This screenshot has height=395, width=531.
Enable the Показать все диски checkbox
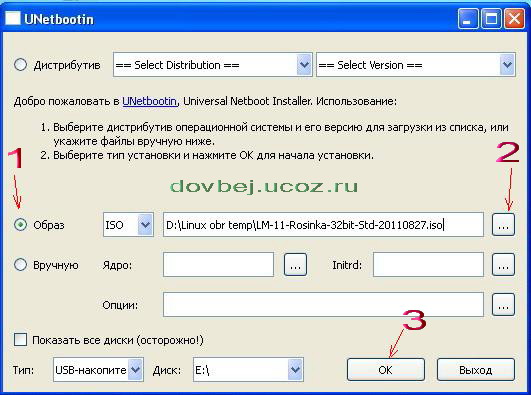(20, 339)
